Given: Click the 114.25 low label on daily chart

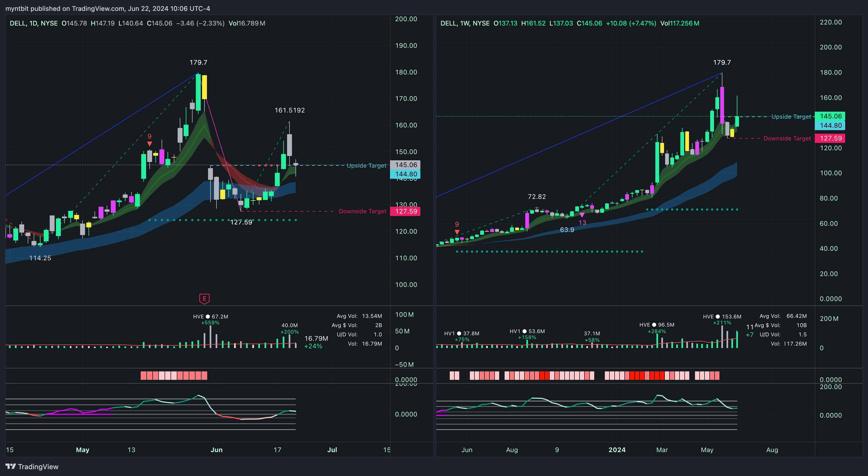Looking at the screenshot, I should click(40, 258).
